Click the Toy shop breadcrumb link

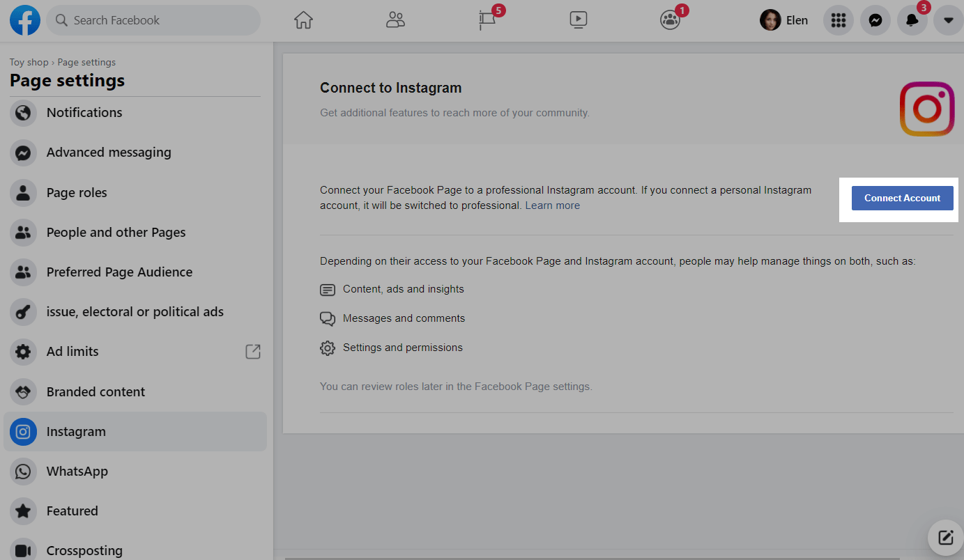tap(29, 62)
